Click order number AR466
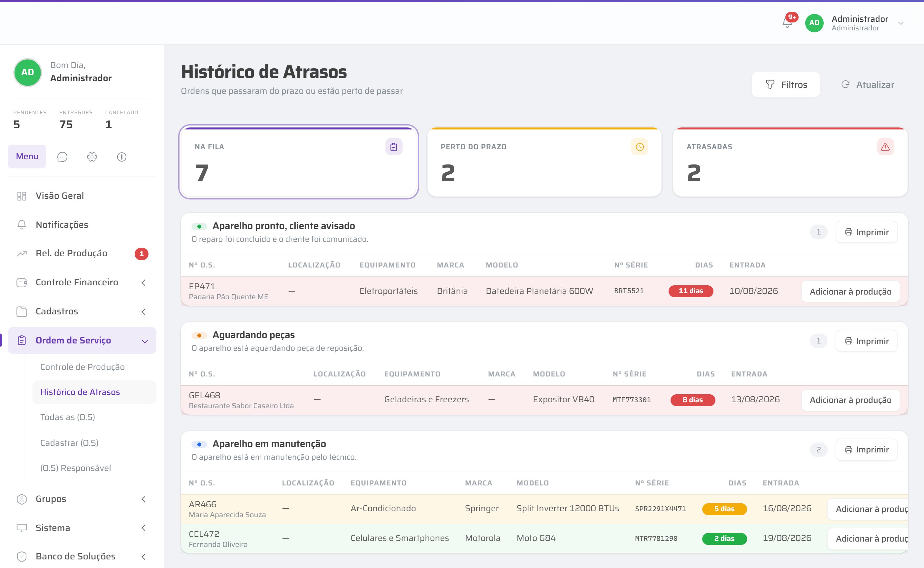 click(x=203, y=504)
